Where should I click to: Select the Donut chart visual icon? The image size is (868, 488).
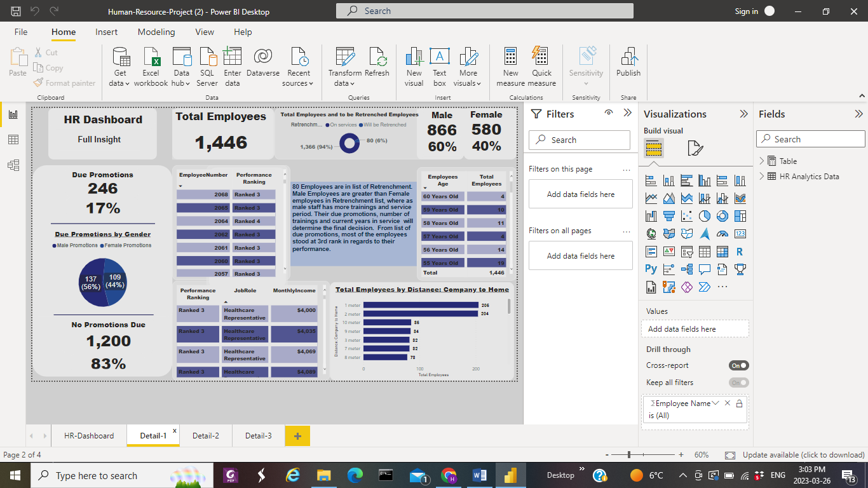coord(722,215)
